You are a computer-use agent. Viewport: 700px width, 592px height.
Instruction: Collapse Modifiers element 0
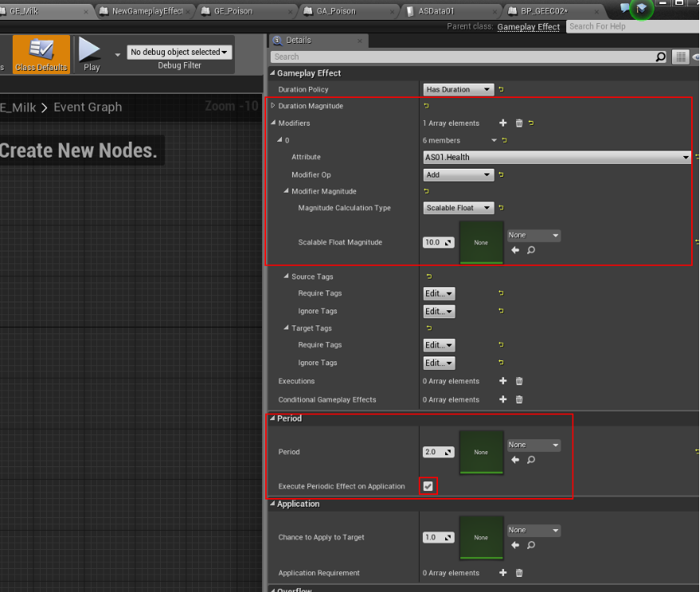280,139
